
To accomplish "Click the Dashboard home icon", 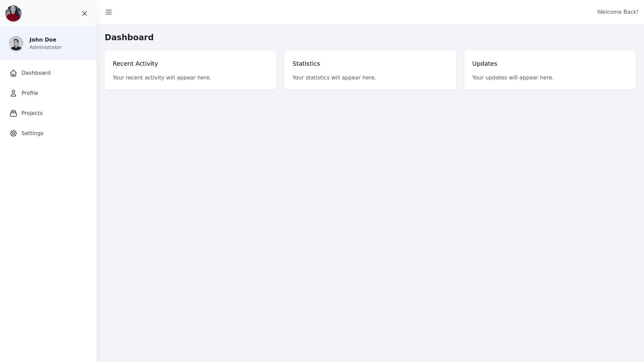I will pos(13,73).
